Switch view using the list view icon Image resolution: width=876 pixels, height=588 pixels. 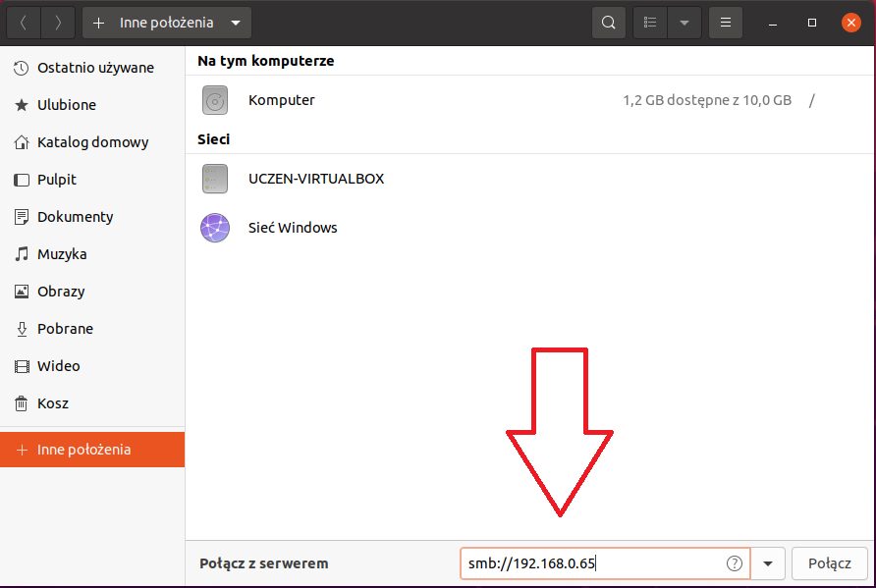(x=650, y=23)
